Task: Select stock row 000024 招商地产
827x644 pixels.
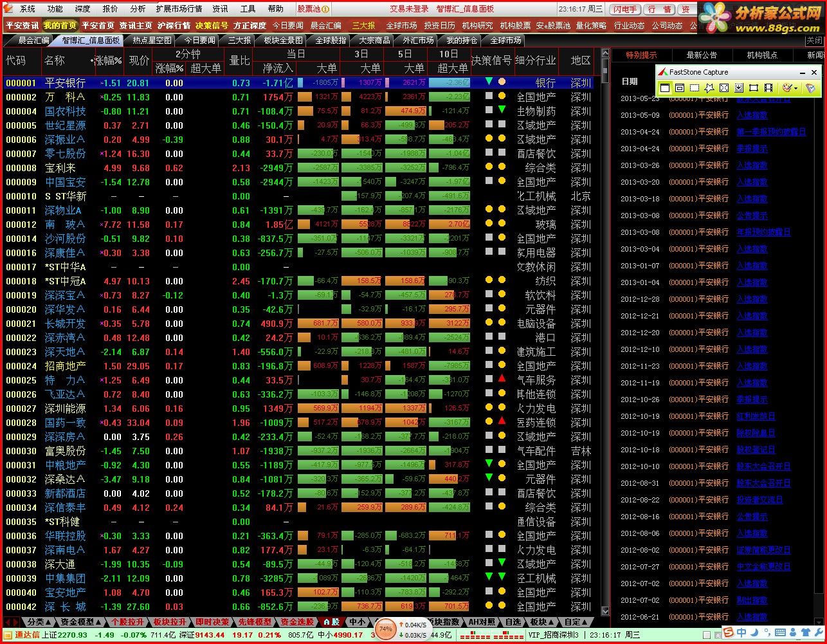Action: [301, 366]
